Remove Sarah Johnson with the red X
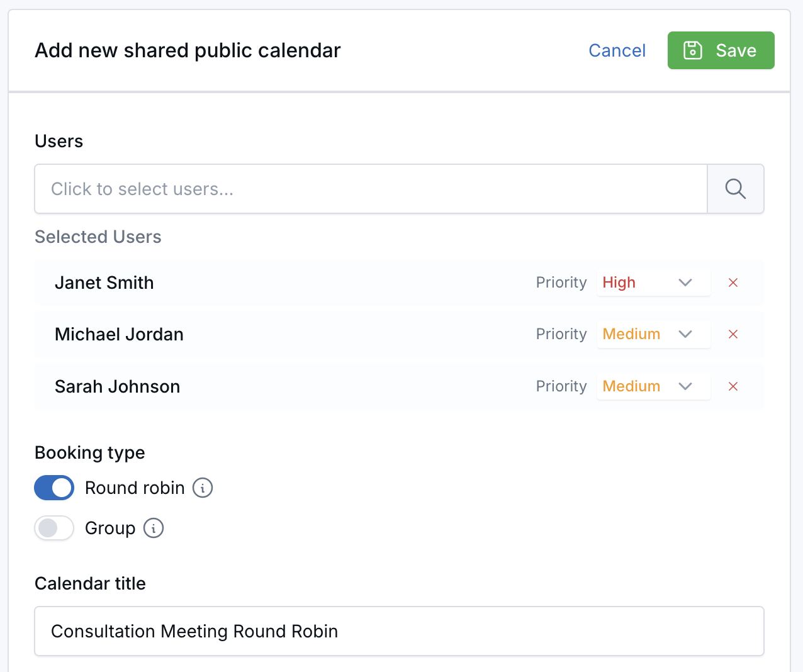The width and height of the screenshot is (803, 672). point(733,386)
